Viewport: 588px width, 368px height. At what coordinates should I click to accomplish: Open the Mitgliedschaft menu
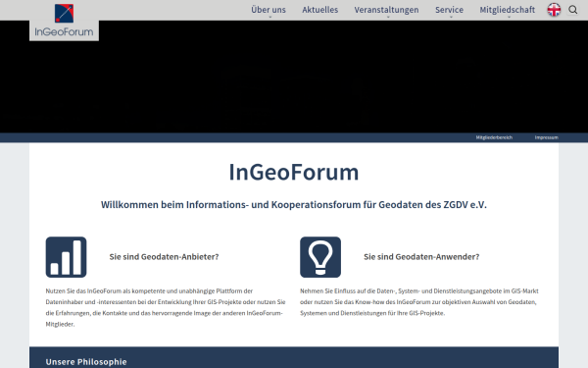pos(508,10)
